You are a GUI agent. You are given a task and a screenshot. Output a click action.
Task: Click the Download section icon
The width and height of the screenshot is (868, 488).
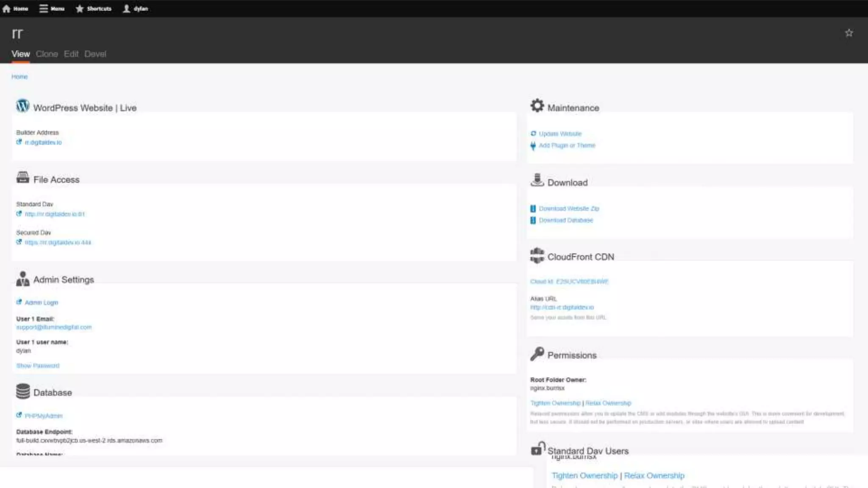coord(537,180)
